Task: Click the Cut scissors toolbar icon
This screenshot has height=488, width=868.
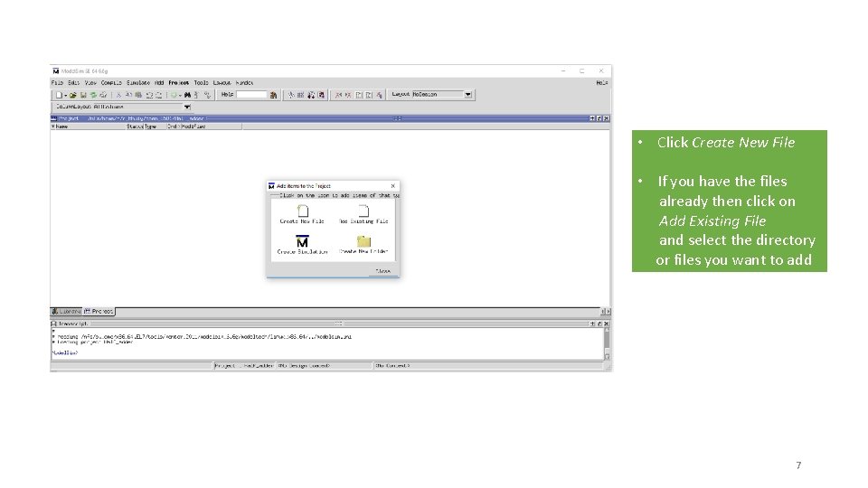Action: (118, 95)
